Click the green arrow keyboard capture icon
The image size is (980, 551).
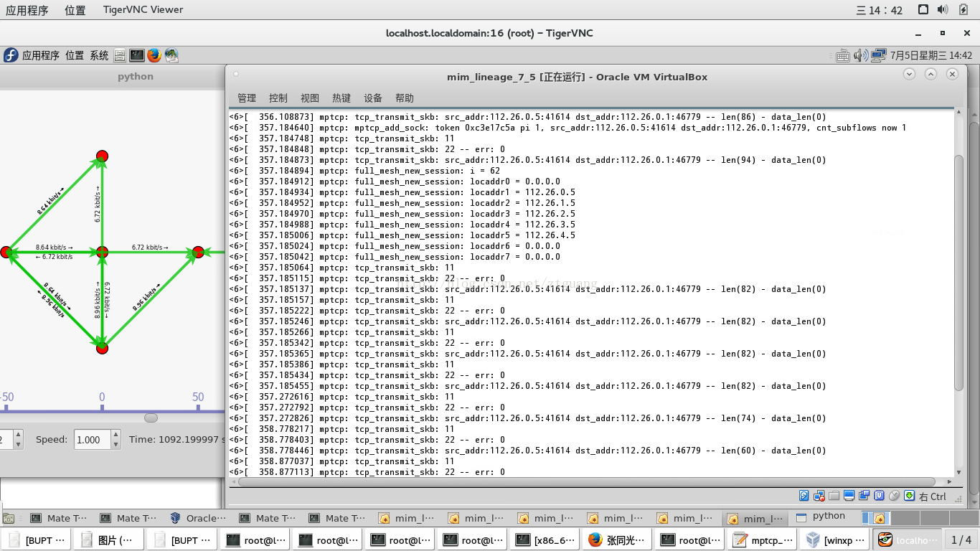(x=910, y=496)
